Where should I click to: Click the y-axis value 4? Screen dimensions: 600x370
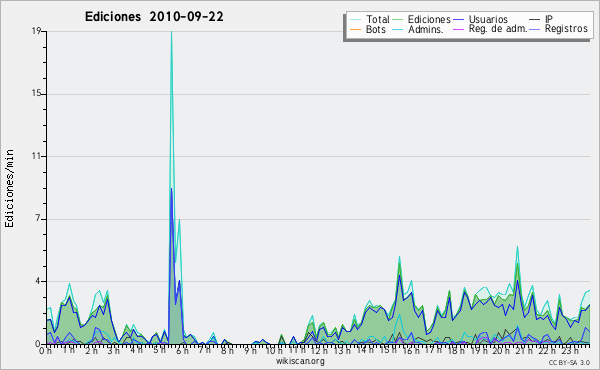38,282
